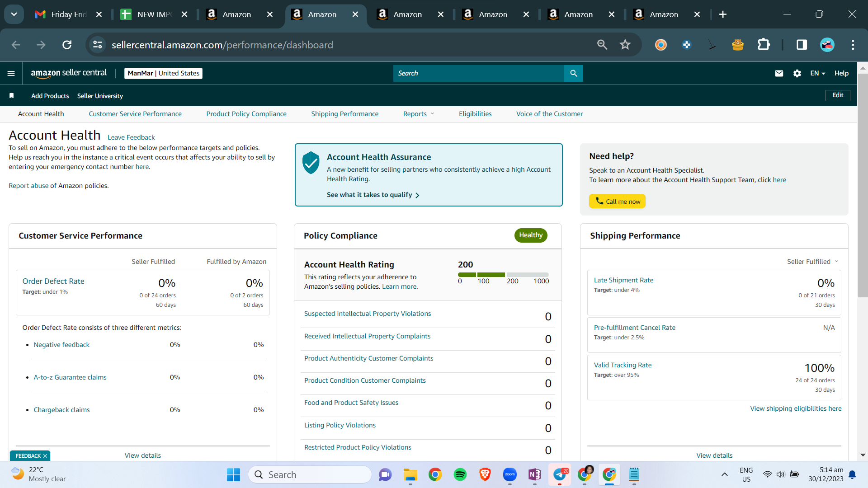
Task: Open Voice of the Customer tab
Action: [x=550, y=114]
